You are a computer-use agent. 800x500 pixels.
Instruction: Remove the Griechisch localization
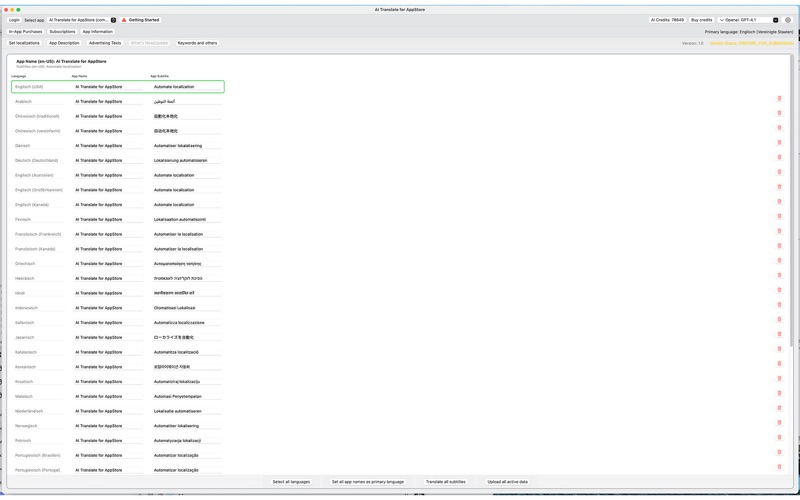(779, 260)
